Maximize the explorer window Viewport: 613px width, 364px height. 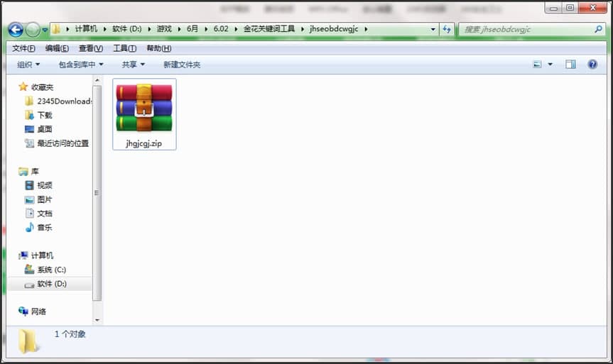tap(570, 8)
